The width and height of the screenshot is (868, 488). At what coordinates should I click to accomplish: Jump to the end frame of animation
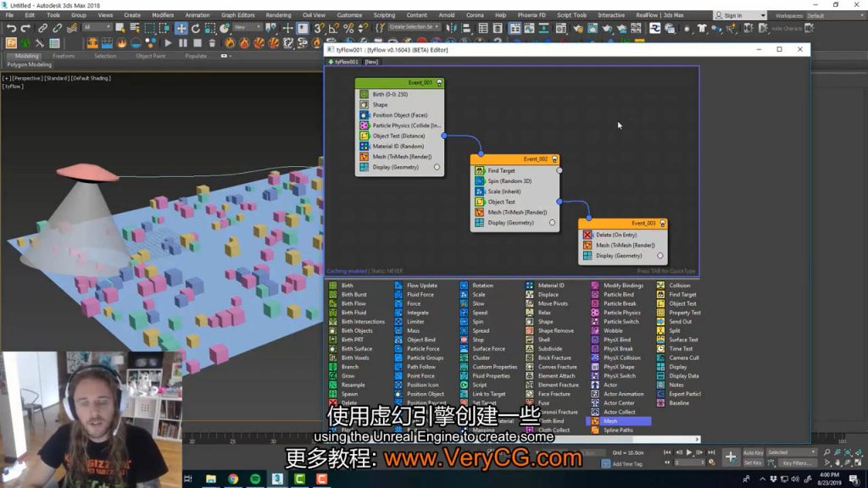pyautogui.click(x=711, y=452)
